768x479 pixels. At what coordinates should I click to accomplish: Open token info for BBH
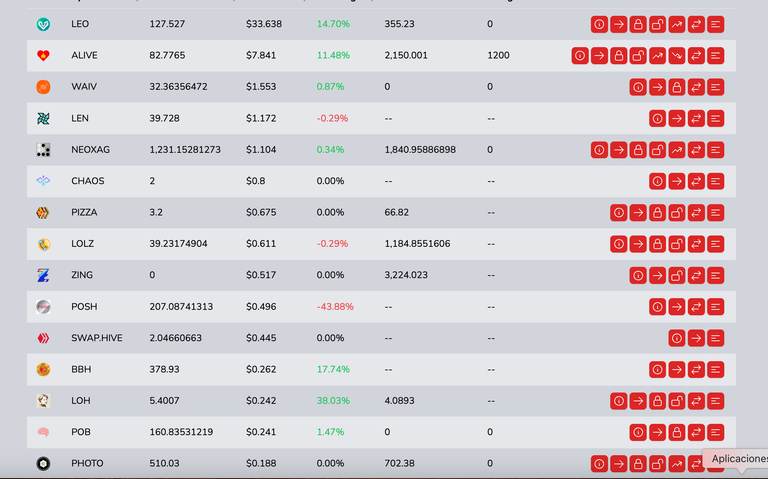click(657, 370)
